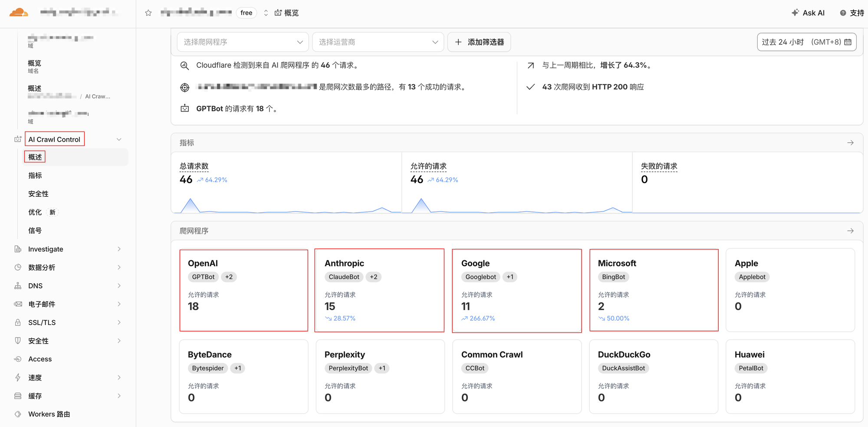Click the 总请求数 metric label
Screen dimensions: 868x427
click(x=194, y=166)
